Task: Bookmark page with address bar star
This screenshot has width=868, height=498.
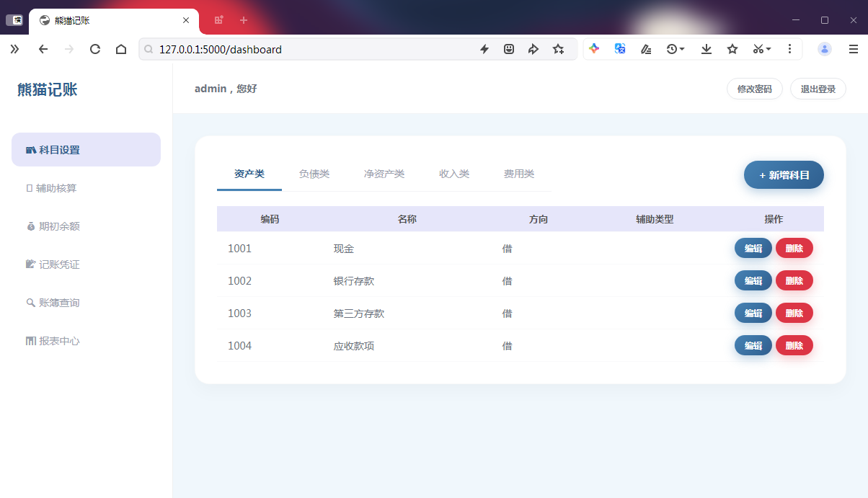Action: [x=558, y=49]
